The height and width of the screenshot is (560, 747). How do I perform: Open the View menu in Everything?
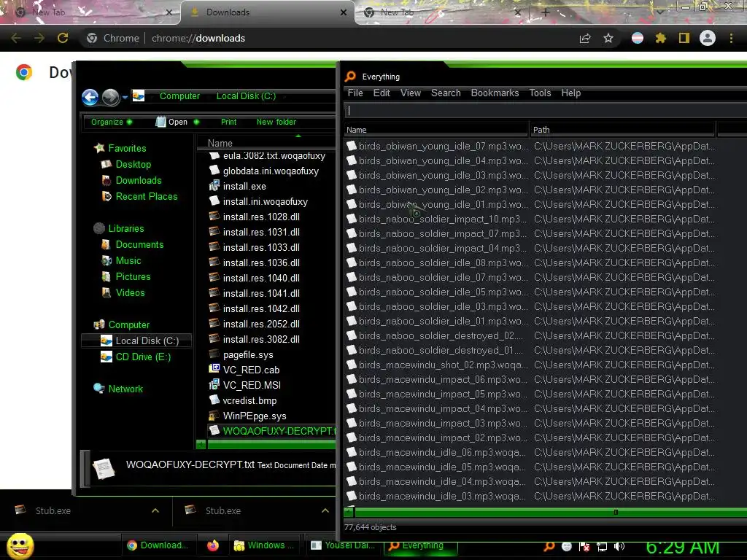click(x=411, y=93)
